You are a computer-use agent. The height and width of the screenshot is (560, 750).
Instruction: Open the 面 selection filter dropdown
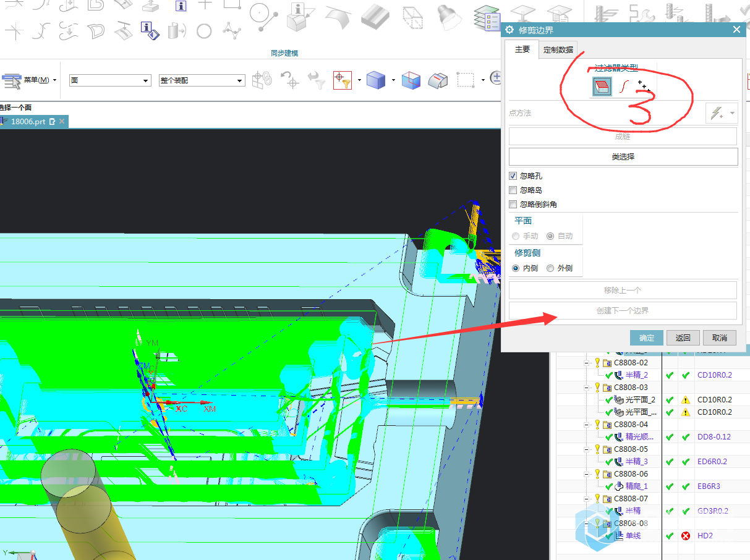[109, 80]
